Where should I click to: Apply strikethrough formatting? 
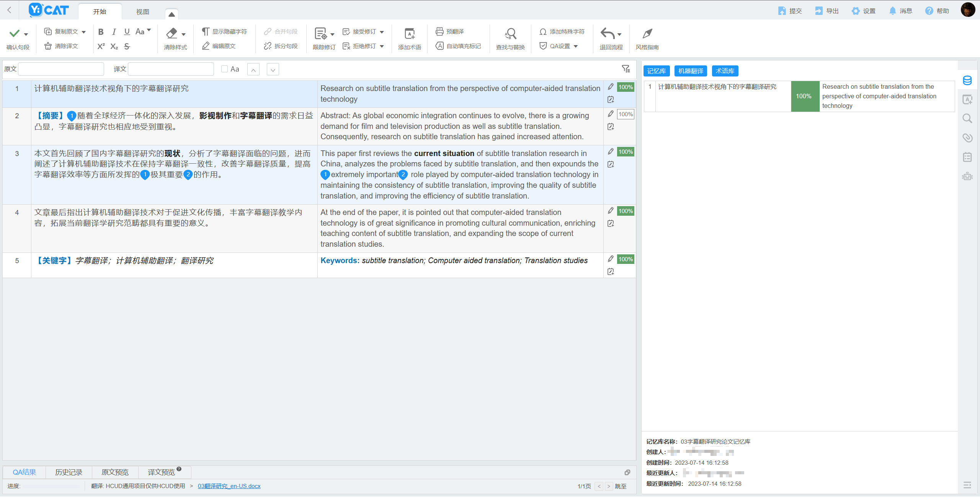[127, 46]
